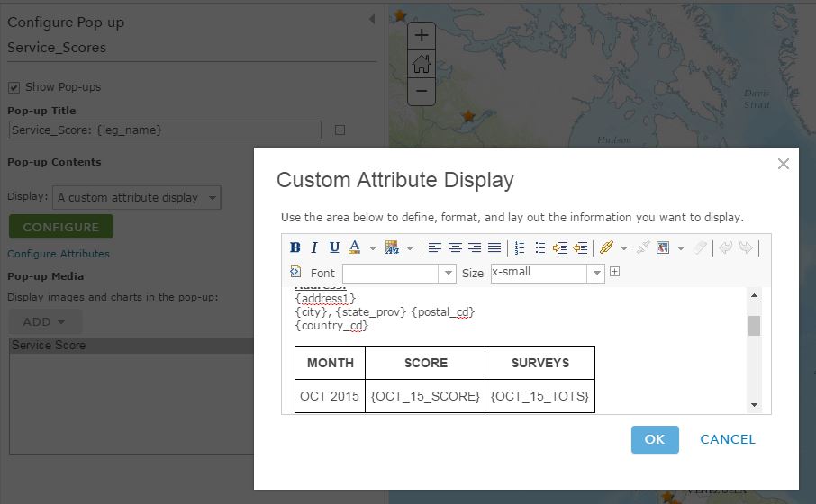
Task: Insert bulleted list
Action: [x=539, y=247]
